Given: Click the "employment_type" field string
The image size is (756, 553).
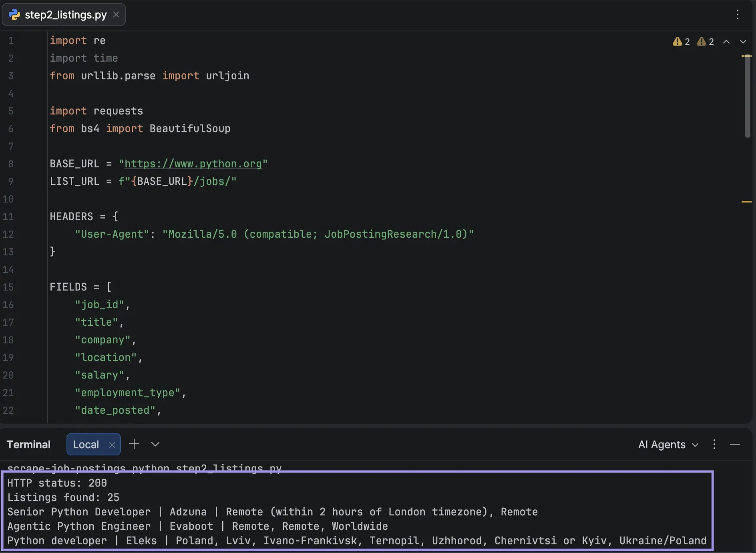Looking at the screenshot, I should (128, 393).
